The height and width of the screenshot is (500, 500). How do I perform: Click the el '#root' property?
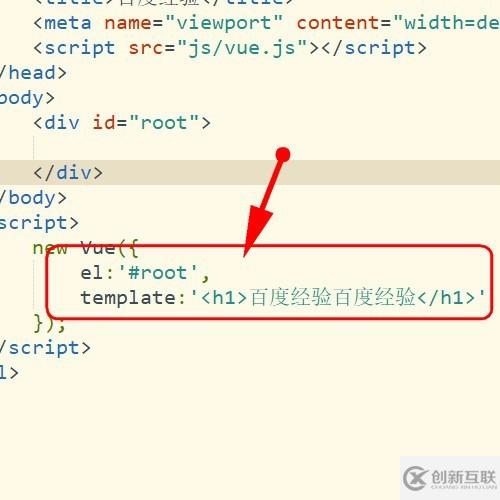point(145,273)
